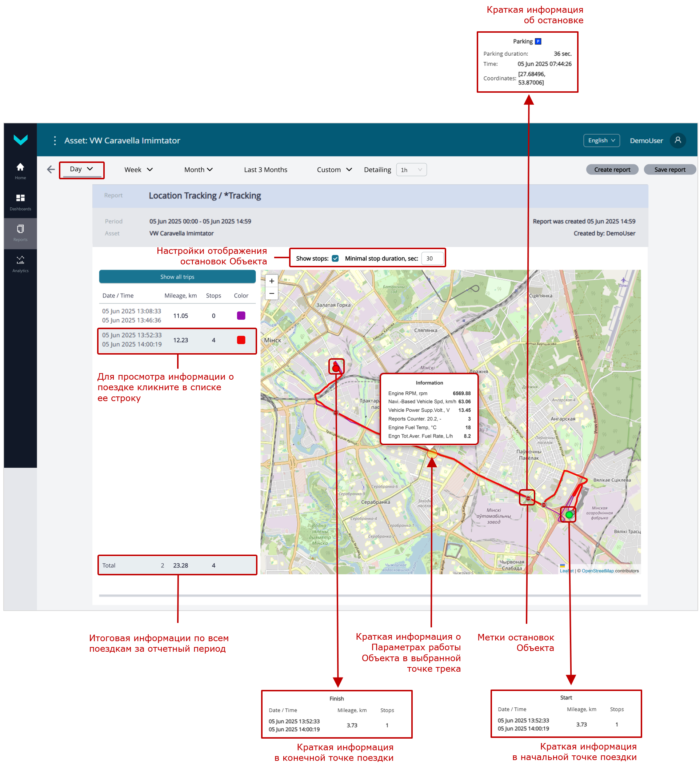Open the English language dropdown

[601, 140]
